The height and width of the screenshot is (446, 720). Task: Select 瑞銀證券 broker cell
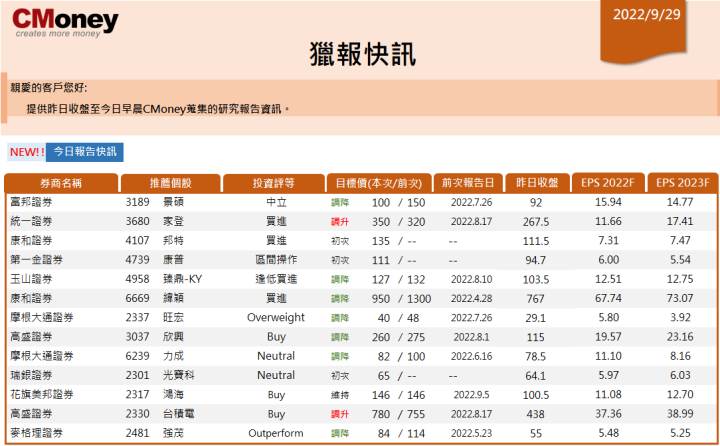(x=31, y=375)
